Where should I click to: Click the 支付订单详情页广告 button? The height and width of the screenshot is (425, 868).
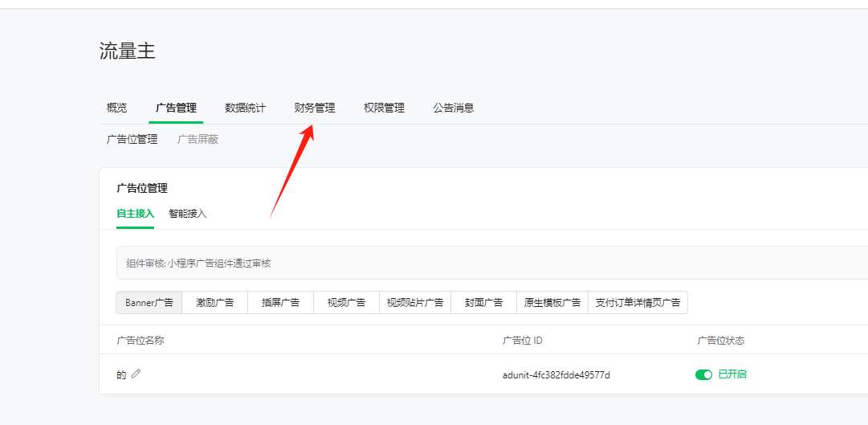[x=638, y=302]
